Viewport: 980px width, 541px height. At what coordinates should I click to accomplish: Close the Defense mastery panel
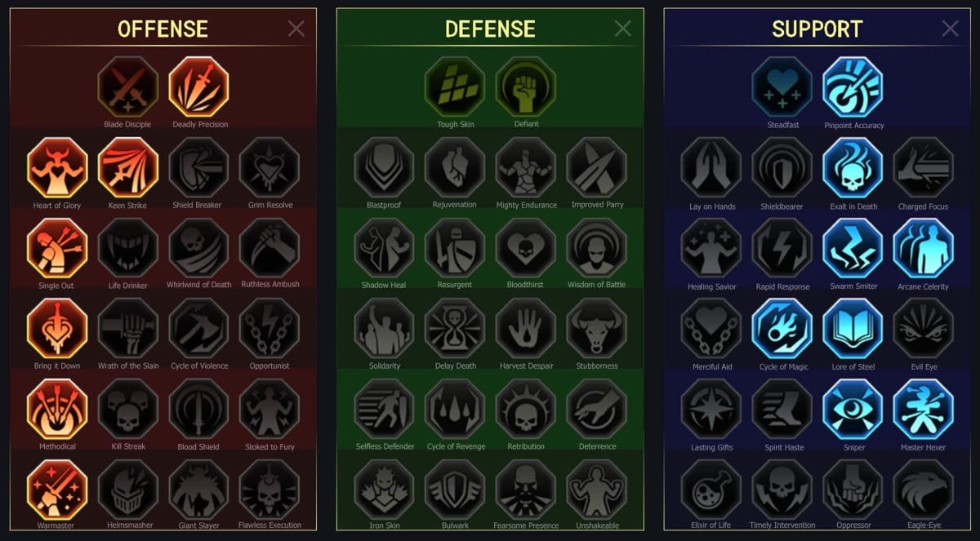(623, 29)
